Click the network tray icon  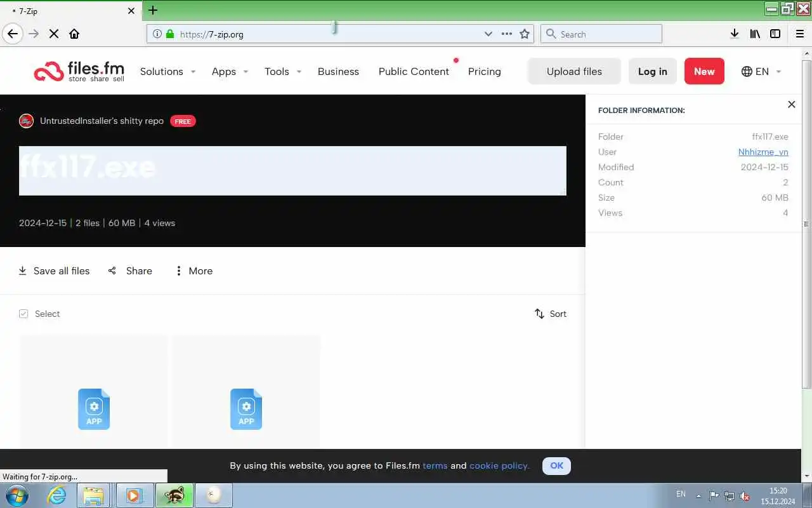(730, 496)
